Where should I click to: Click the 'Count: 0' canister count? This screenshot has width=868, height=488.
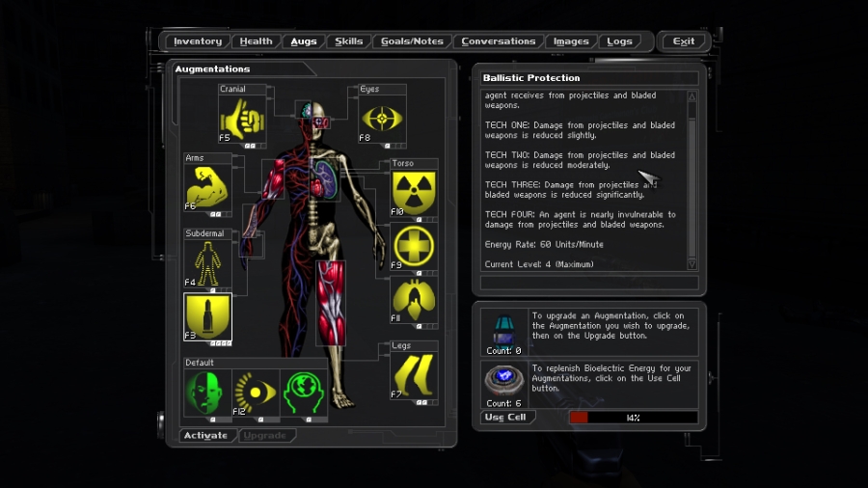coord(503,351)
